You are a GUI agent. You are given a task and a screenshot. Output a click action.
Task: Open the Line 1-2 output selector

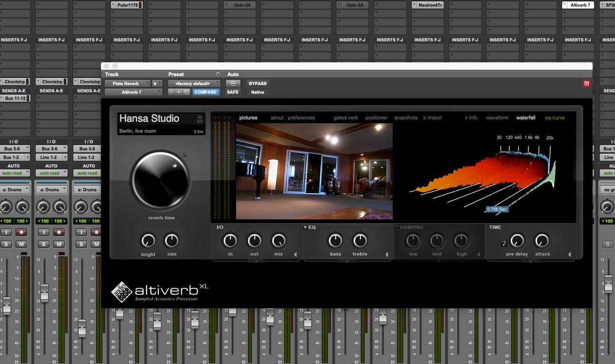(x=51, y=157)
